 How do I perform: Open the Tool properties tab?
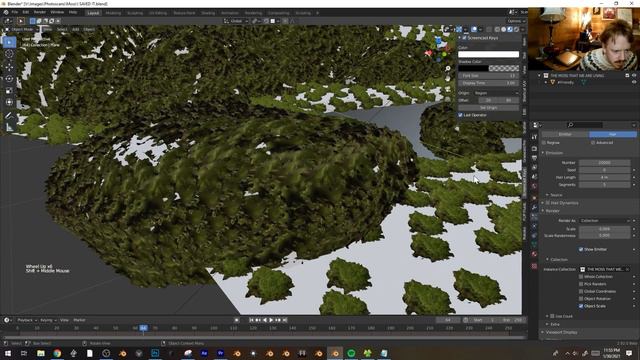coord(534,137)
